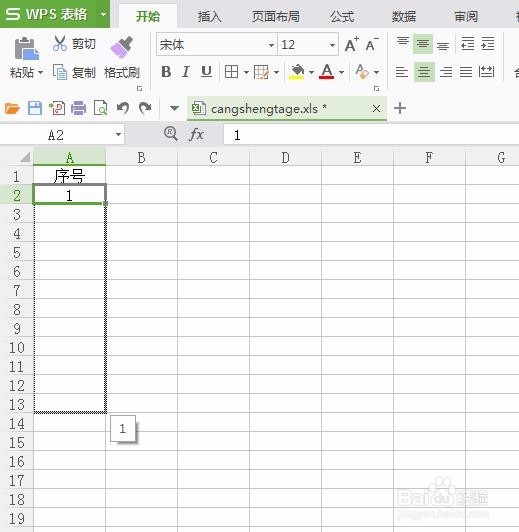The width and height of the screenshot is (519, 532).
Task: Select column B header
Action: 141,157
